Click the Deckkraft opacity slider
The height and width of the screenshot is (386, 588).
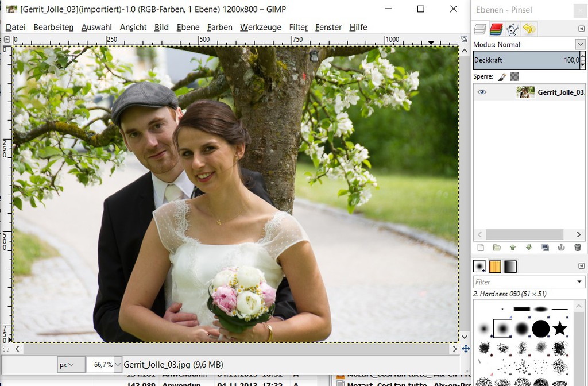click(x=526, y=60)
